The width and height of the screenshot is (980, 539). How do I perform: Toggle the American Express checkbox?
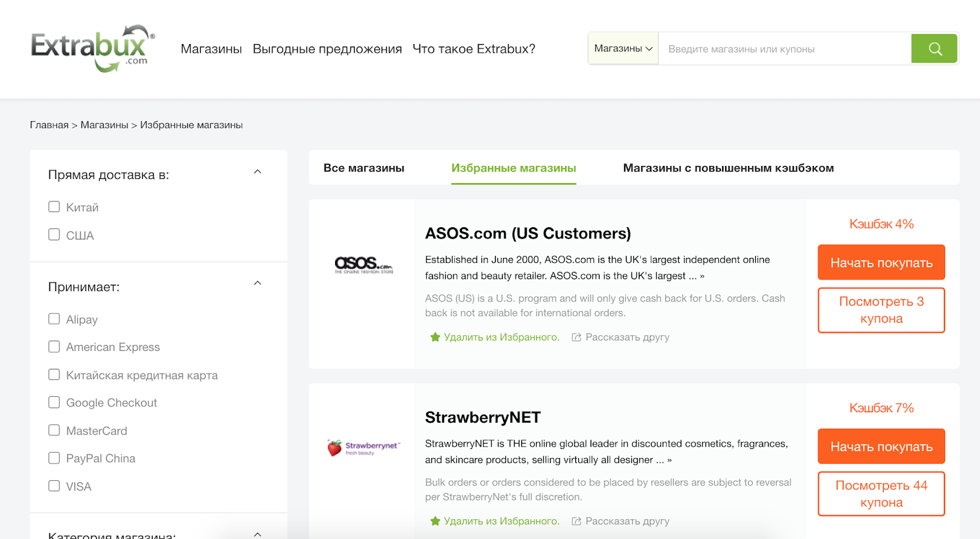tap(54, 347)
